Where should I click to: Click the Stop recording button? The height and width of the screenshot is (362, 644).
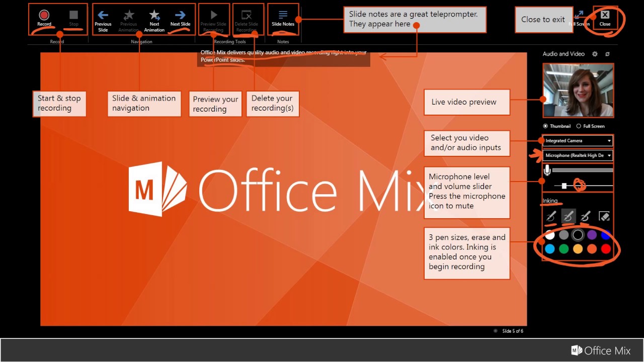[73, 18]
